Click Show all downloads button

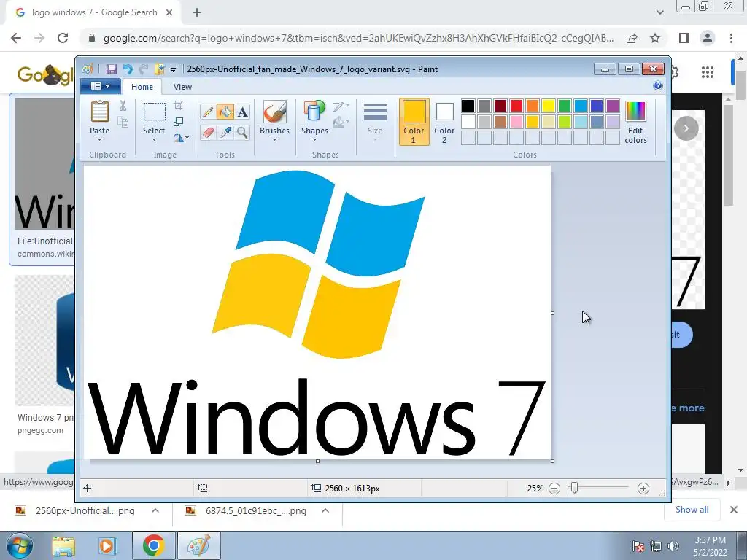coord(692,510)
